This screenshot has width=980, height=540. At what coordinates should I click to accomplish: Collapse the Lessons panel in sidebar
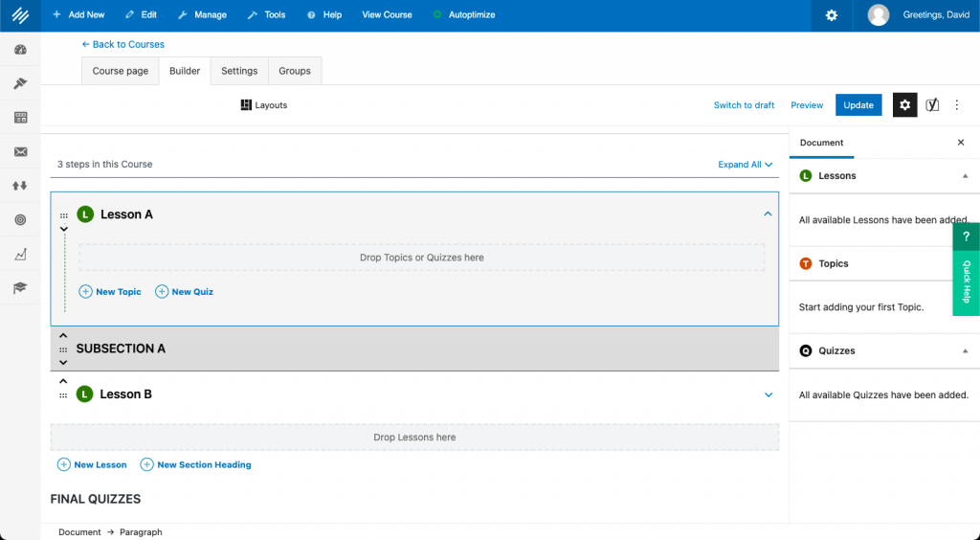pos(965,176)
